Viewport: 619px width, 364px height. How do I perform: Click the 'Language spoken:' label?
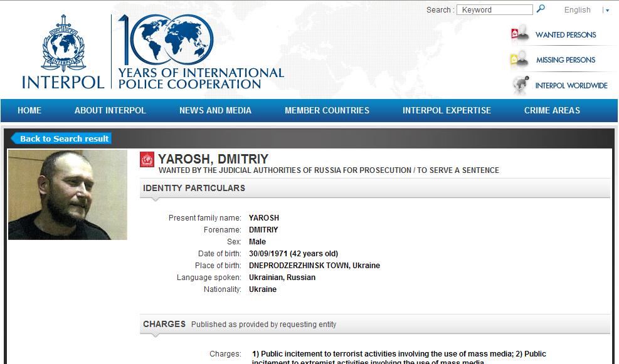[209, 278]
